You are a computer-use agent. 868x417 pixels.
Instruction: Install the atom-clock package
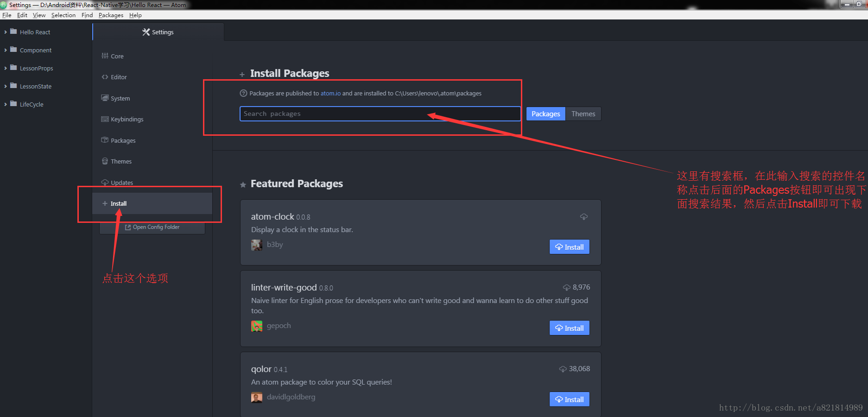(570, 247)
